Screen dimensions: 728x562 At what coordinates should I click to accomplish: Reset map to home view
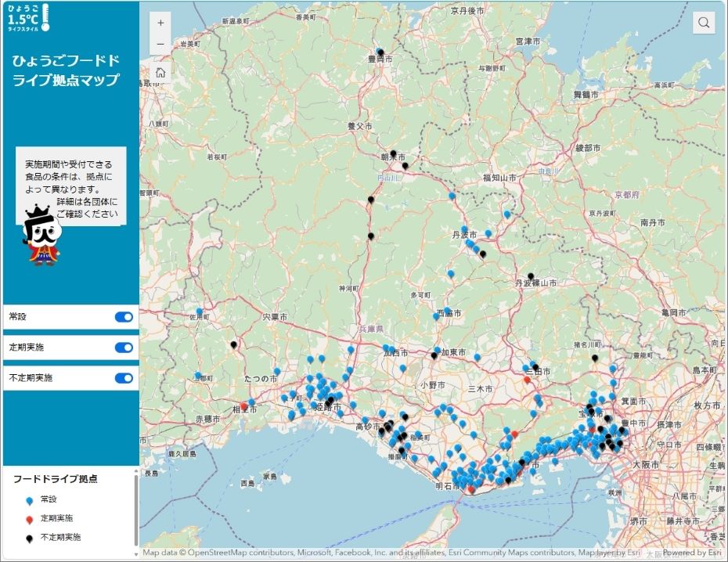click(160, 72)
